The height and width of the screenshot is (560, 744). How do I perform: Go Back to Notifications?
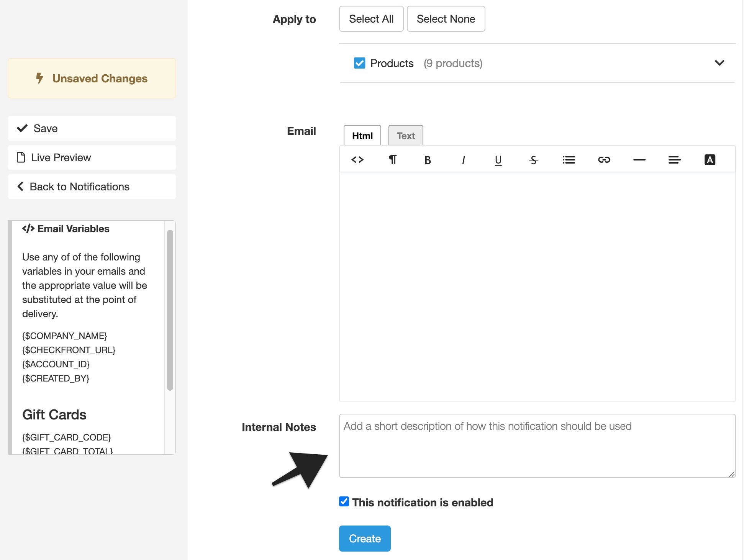92,187
